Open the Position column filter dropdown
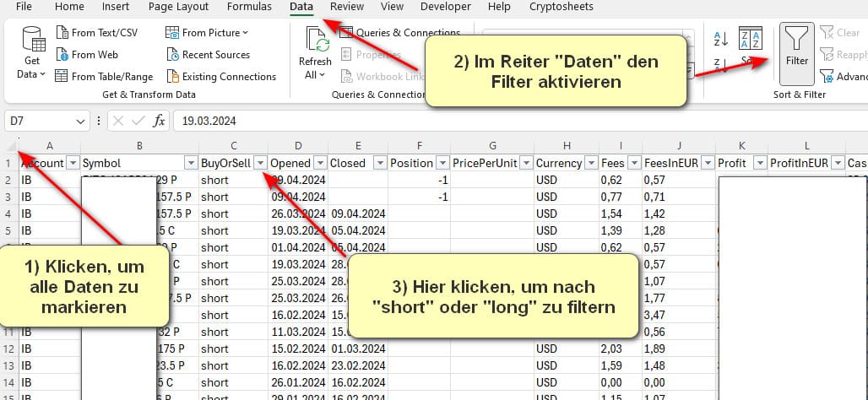The height and width of the screenshot is (400, 868). (442, 163)
